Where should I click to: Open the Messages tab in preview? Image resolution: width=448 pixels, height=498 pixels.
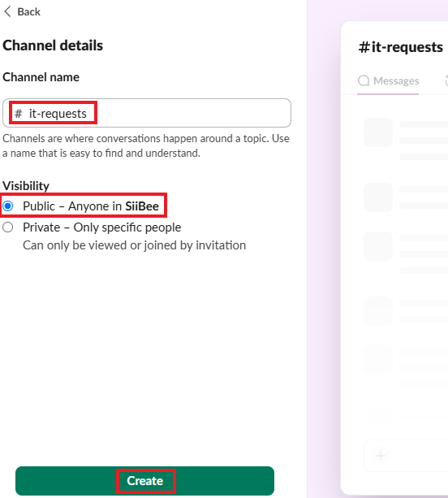[x=388, y=81]
